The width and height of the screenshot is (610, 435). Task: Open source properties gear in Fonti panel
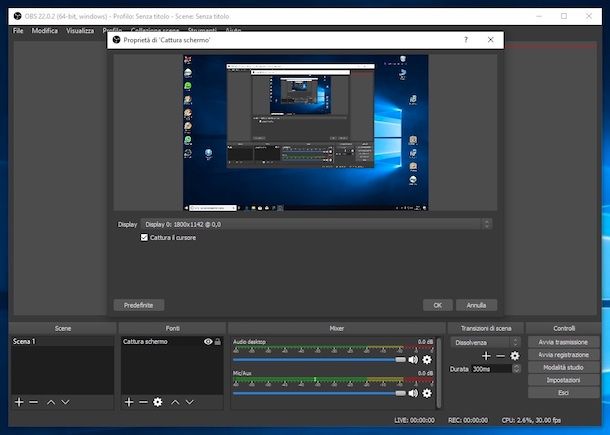[x=158, y=402]
